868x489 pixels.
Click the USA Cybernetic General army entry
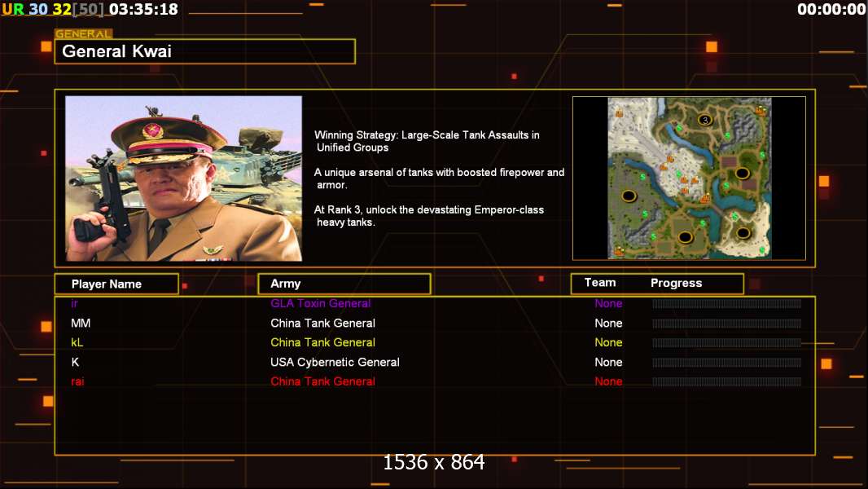point(335,362)
